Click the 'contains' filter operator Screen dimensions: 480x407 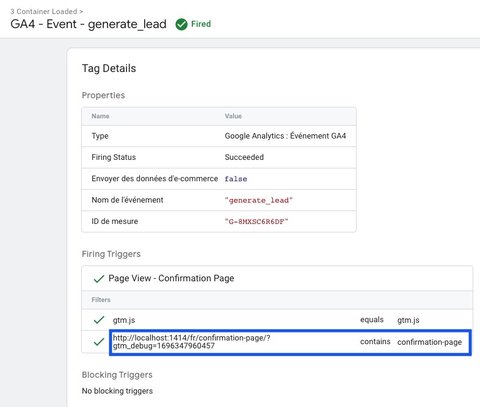375,342
